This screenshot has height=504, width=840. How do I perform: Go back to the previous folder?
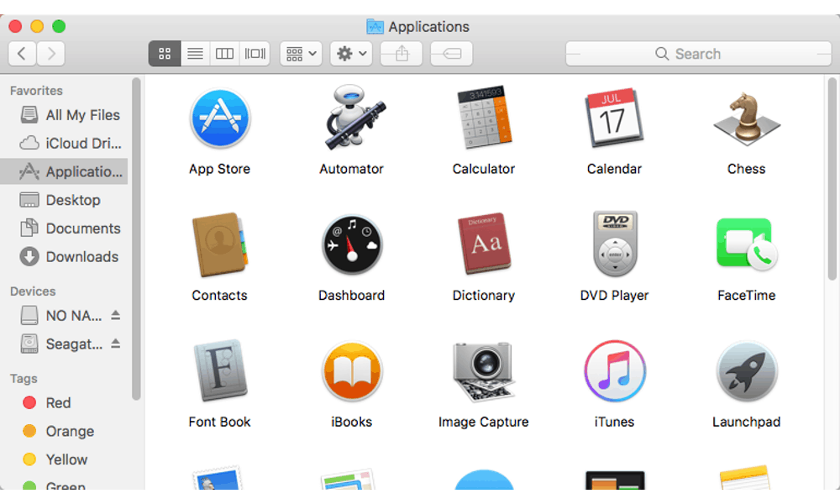coord(22,54)
